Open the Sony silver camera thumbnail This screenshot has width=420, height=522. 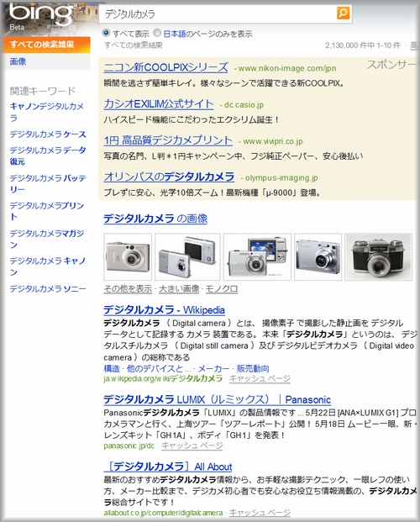coord(318,256)
